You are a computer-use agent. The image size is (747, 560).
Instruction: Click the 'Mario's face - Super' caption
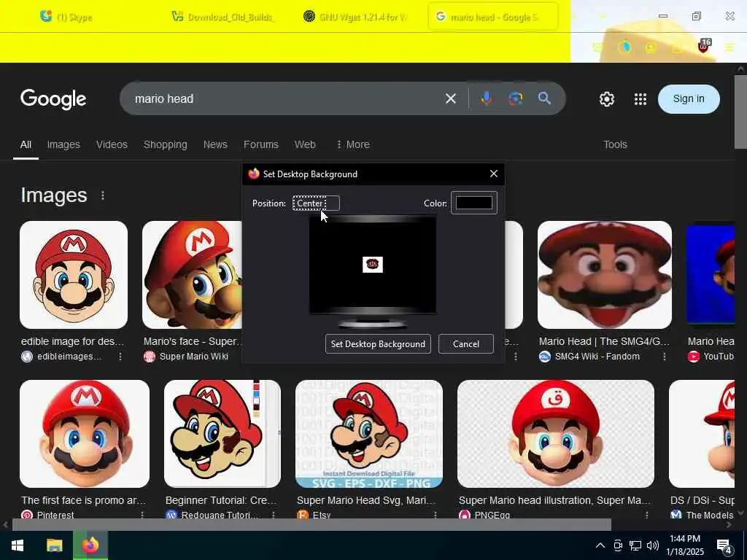(x=193, y=341)
